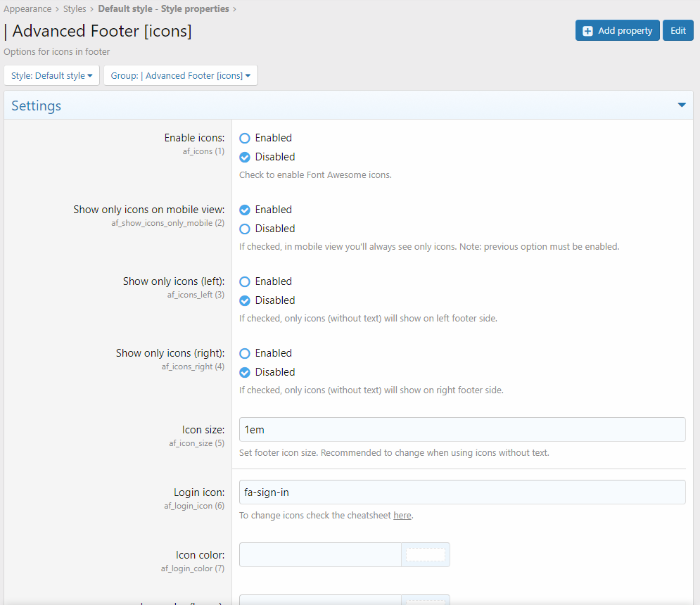700x605 pixels.
Task: Open the Group: Advanced Footer dropdown
Action: tap(180, 75)
